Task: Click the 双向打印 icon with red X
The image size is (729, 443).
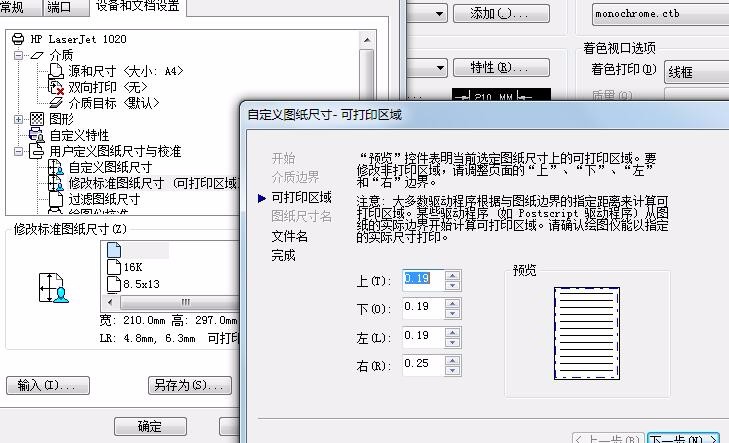Action: point(56,87)
